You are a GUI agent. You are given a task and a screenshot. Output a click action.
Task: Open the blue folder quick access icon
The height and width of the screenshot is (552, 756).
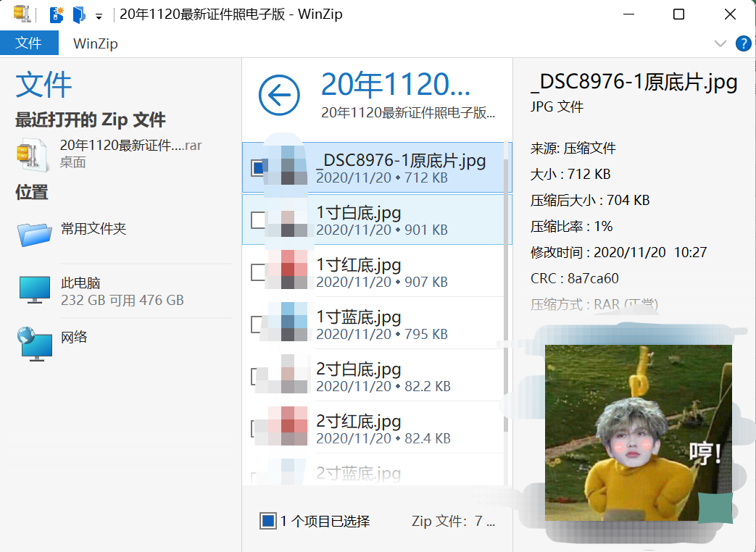[x=80, y=14]
